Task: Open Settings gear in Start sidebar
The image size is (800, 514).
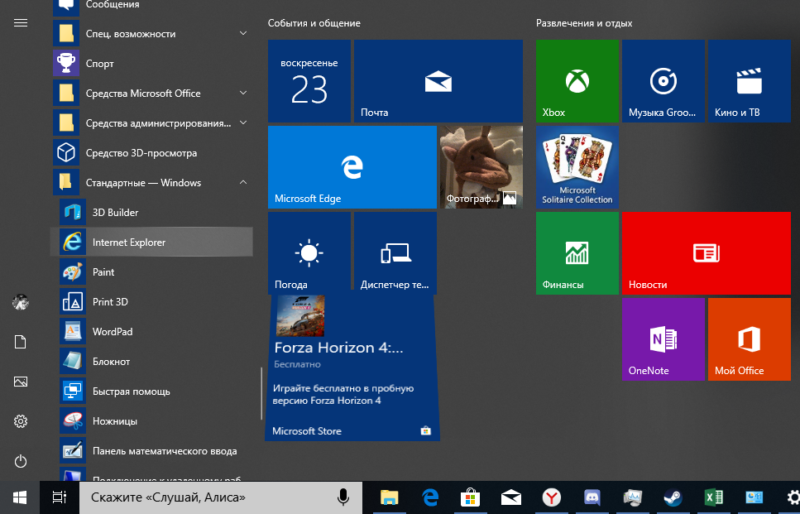Action: 20,422
